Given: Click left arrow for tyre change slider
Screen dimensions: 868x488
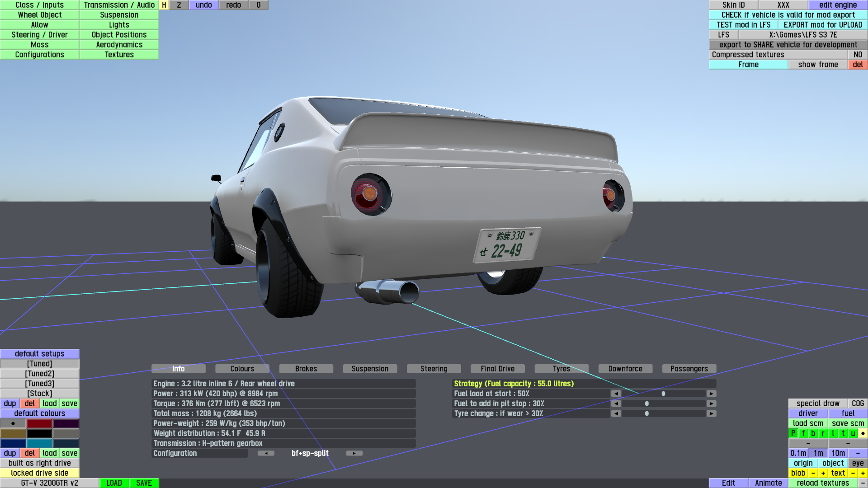Looking at the screenshot, I should 616,413.
